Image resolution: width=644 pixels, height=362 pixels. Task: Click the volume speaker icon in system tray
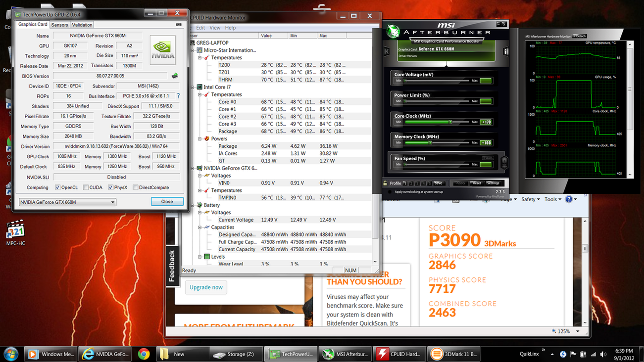pyautogui.click(x=603, y=354)
